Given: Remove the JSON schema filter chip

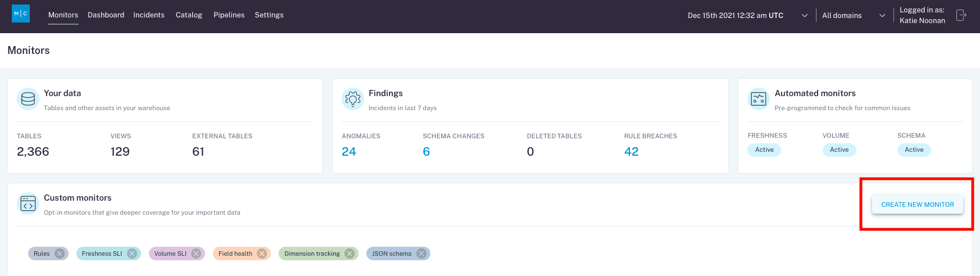Looking at the screenshot, I should [421, 254].
